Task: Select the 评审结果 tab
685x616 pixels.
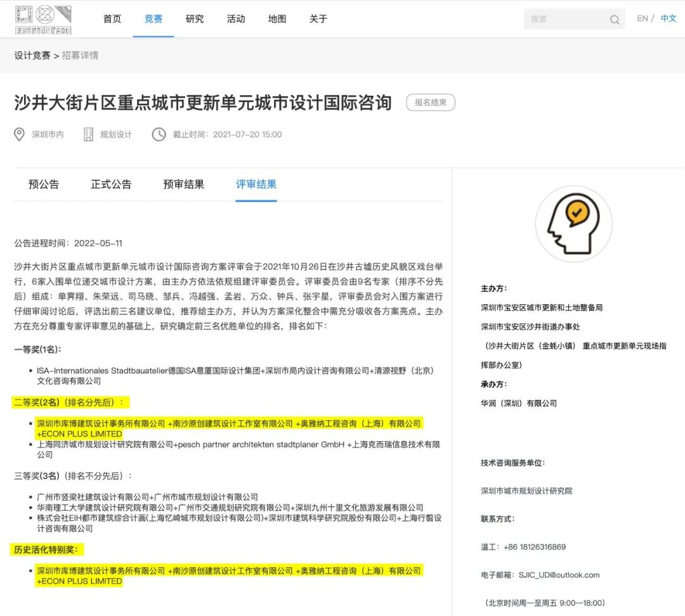Action: click(256, 184)
